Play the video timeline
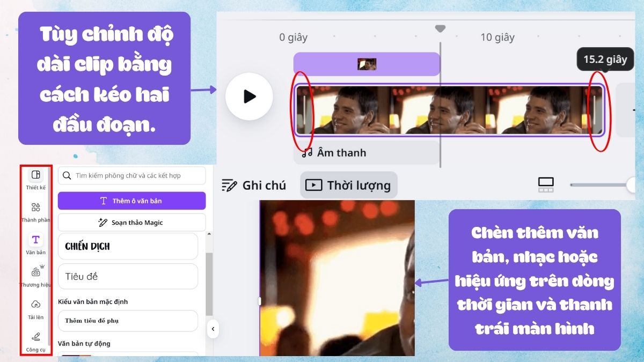Image resolution: width=644 pixels, height=362 pixels. pyautogui.click(x=249, y=97)
